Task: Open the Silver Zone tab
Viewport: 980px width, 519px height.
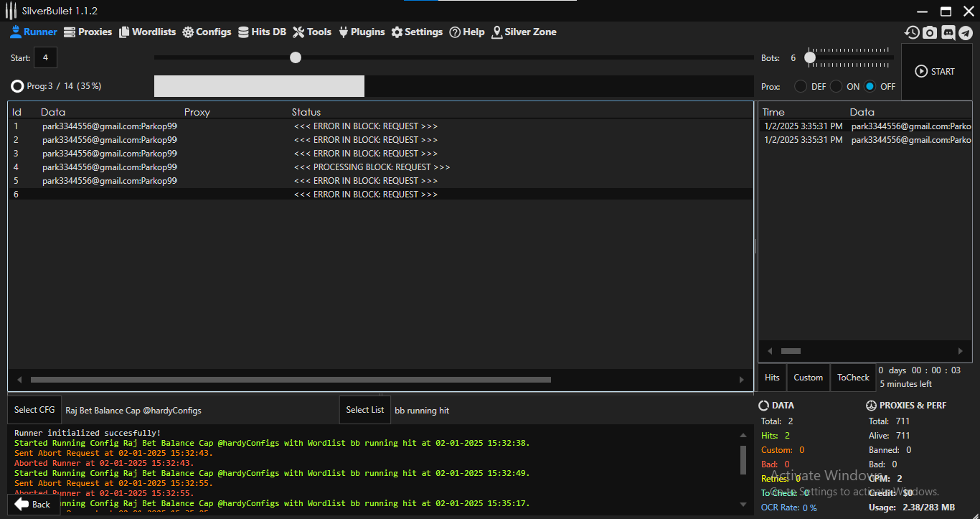Action: (524, 32)
